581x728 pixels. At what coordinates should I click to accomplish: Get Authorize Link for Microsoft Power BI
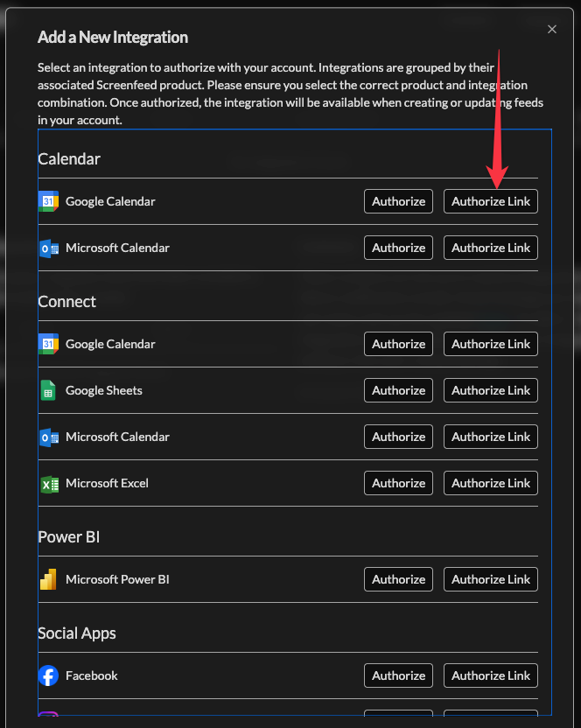click(x=490, y=579)
